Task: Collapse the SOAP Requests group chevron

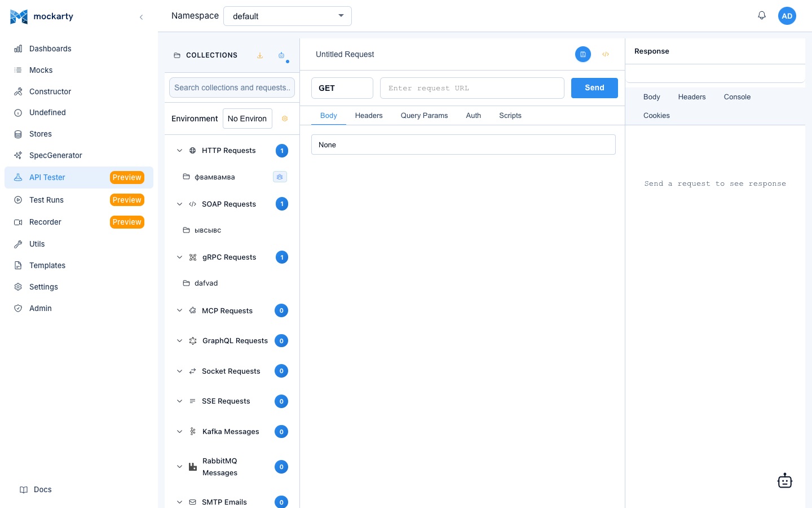Action: coord(179,204)
